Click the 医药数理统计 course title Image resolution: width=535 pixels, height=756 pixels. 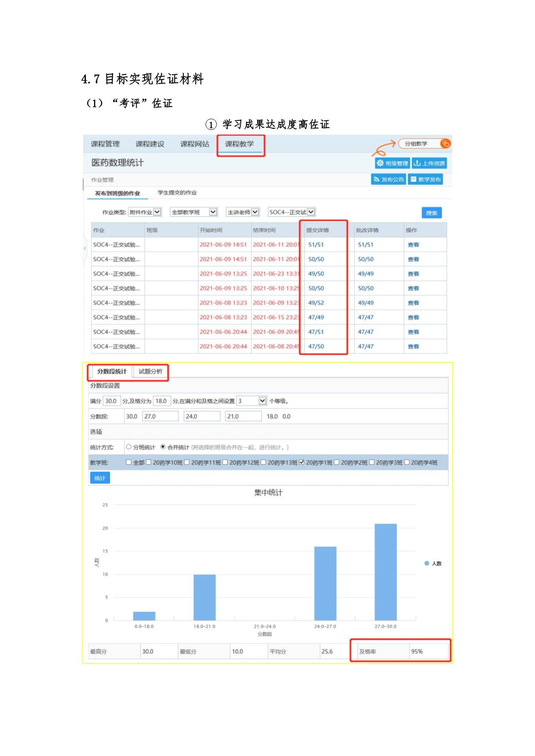(x=117, y=163)
